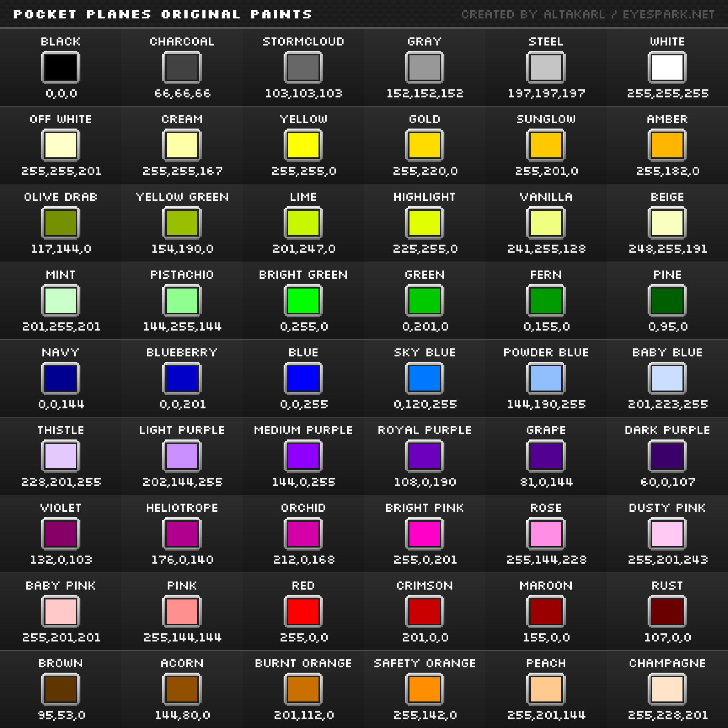Viewport: 728px width, 728px height.
Task: Select the Mint paint swatch
Action: 61,301
